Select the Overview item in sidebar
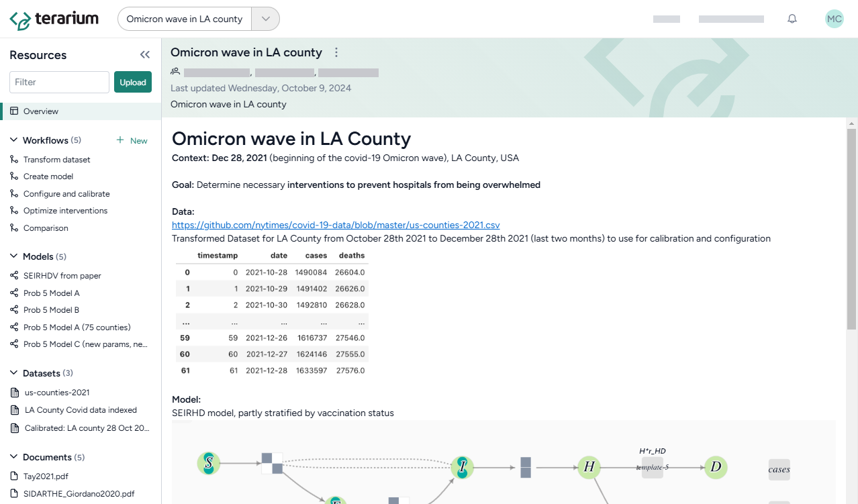The width and height of the screenshot is (858, 504). tap(41, 111)
